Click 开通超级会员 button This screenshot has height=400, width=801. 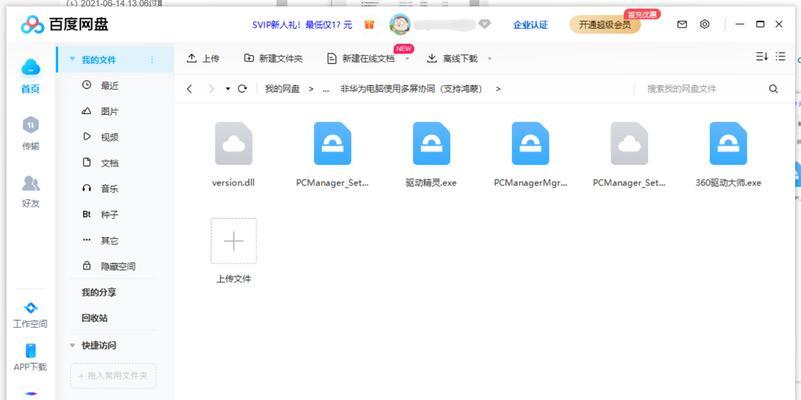coord(605,25)
